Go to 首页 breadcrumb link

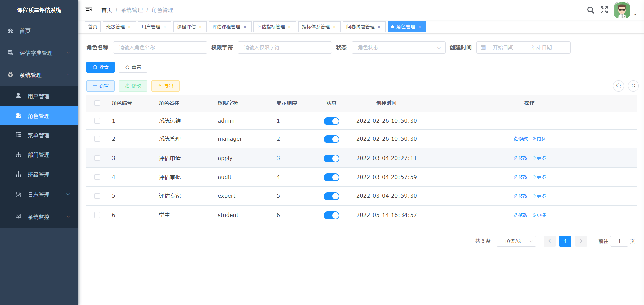[107, 10]
